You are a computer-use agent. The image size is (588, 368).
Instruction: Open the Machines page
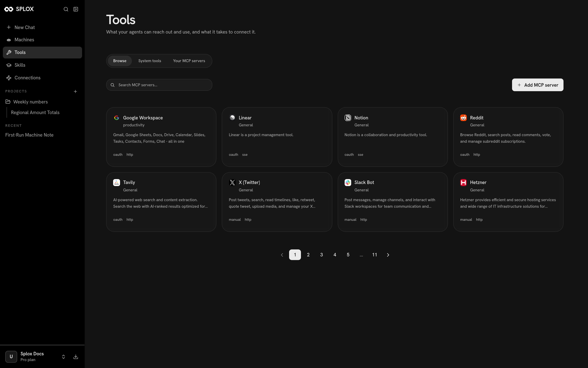tap(42, 40)
